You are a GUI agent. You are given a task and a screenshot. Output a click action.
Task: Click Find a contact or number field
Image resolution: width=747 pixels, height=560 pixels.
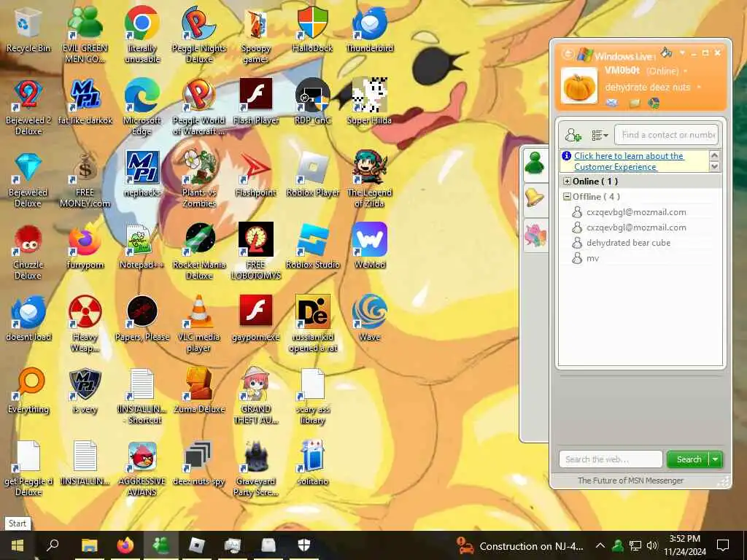(667, 135)
